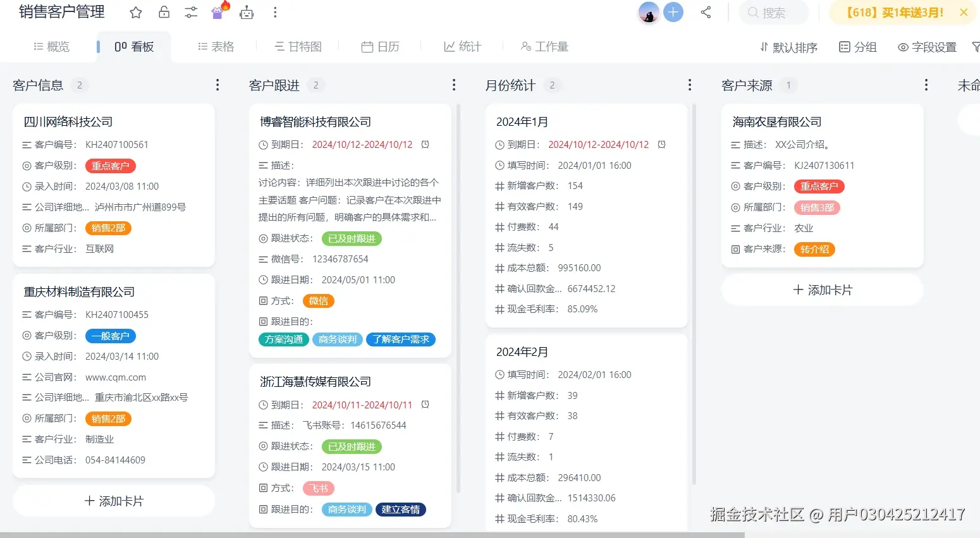Click the 搜索 search box
The image size is (980, 538).
click(x=773, y=12)
